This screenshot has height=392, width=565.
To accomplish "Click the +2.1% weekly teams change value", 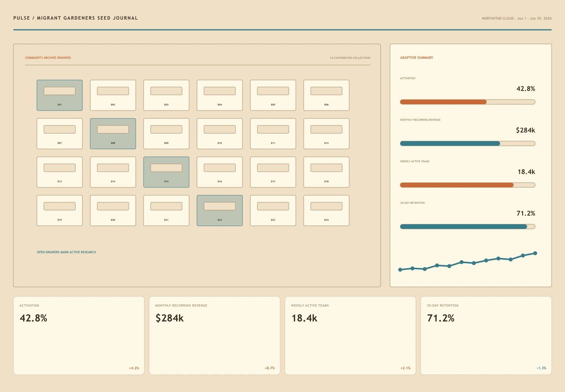I will [x=405, y=368].
